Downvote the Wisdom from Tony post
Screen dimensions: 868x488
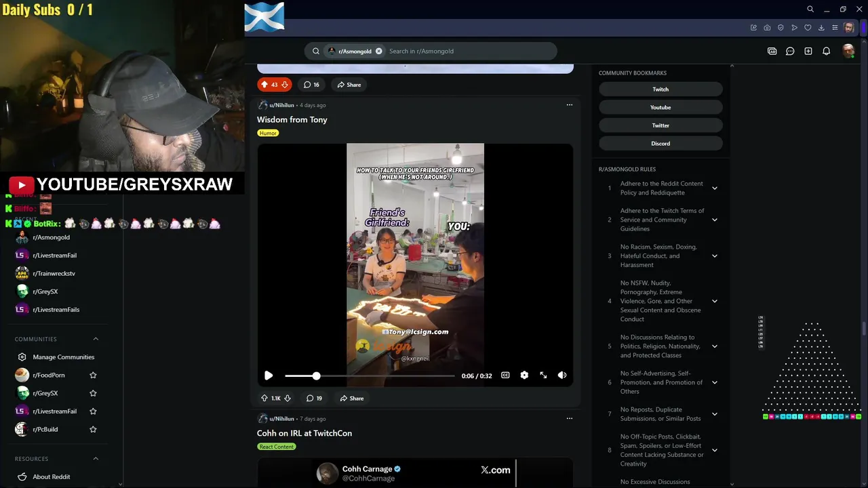(288, 399)
